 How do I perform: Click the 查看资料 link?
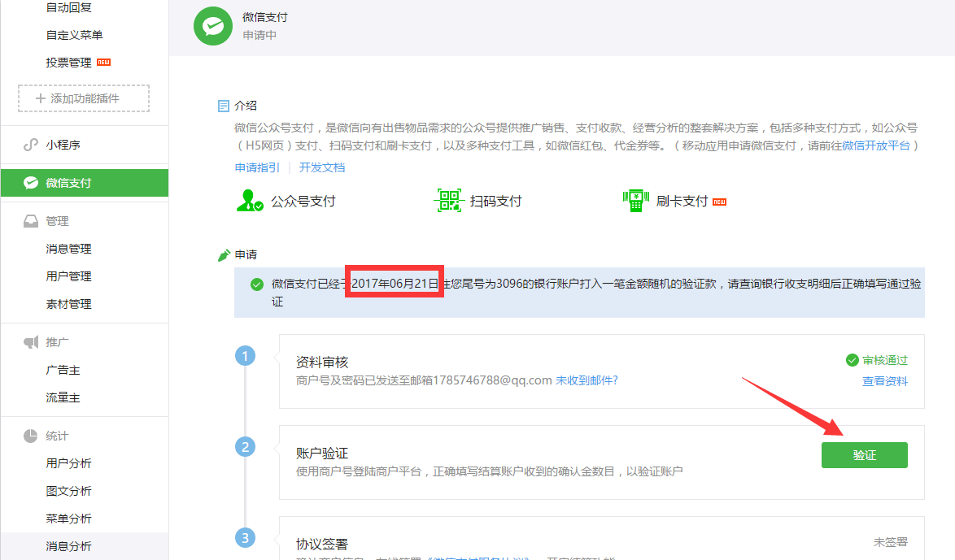[x=885, y=381]
